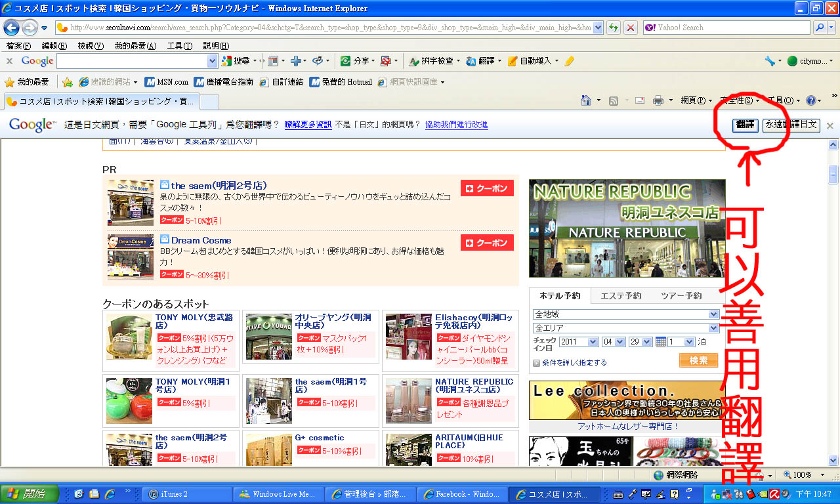Screen dimensions: 840x504
Task: Click the IE Help question mark icon
Action: [x=811, y=100]
